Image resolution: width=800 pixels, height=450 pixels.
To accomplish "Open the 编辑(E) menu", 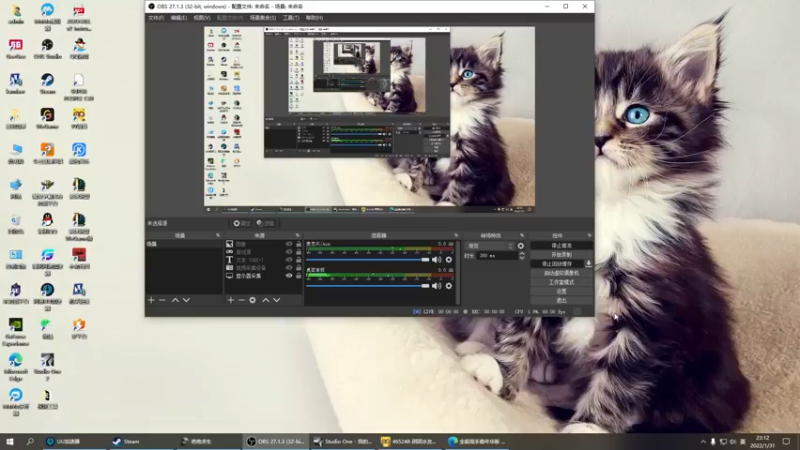I will [x=179, y=18].
